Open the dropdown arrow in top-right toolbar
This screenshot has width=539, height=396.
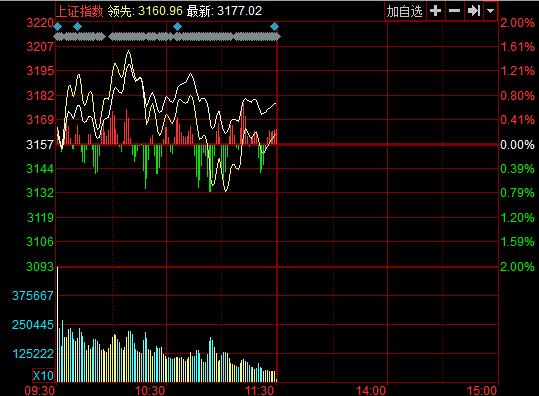(x=491, y=11)
